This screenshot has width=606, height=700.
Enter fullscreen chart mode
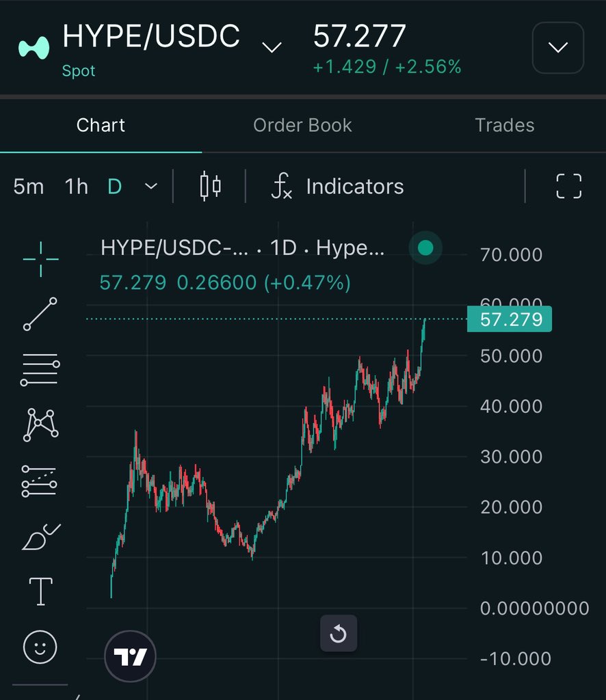coord(569,186)
